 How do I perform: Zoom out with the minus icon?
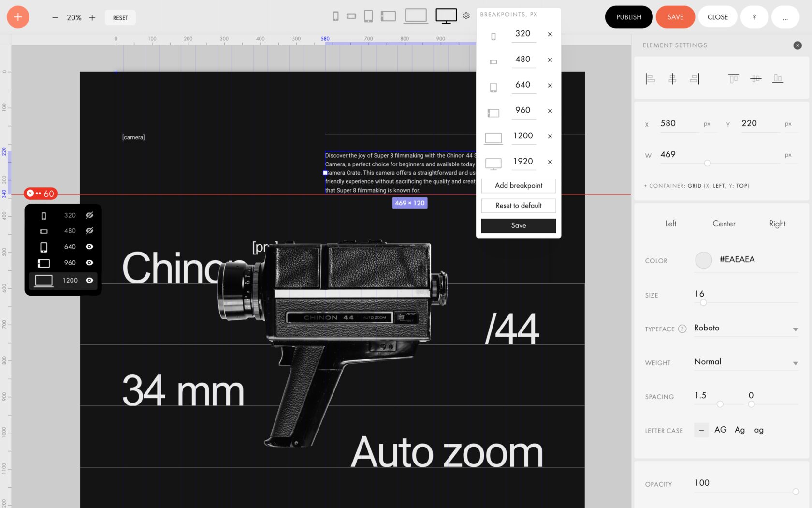tap(55, 18)
